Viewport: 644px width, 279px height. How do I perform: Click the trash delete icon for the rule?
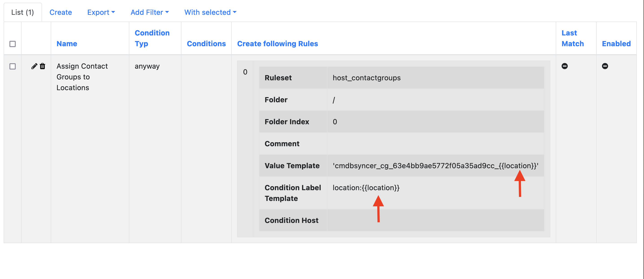[x=42, y=66]
